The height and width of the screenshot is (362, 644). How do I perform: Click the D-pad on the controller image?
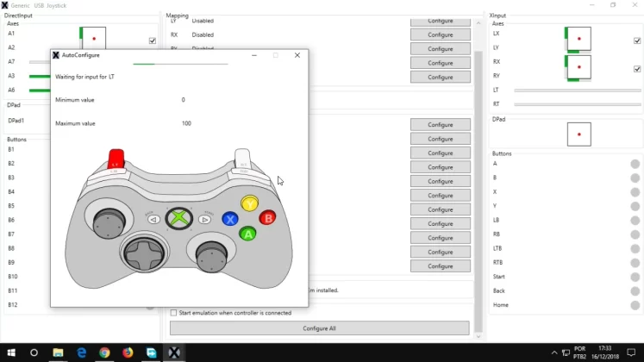[x=144, y=253]
